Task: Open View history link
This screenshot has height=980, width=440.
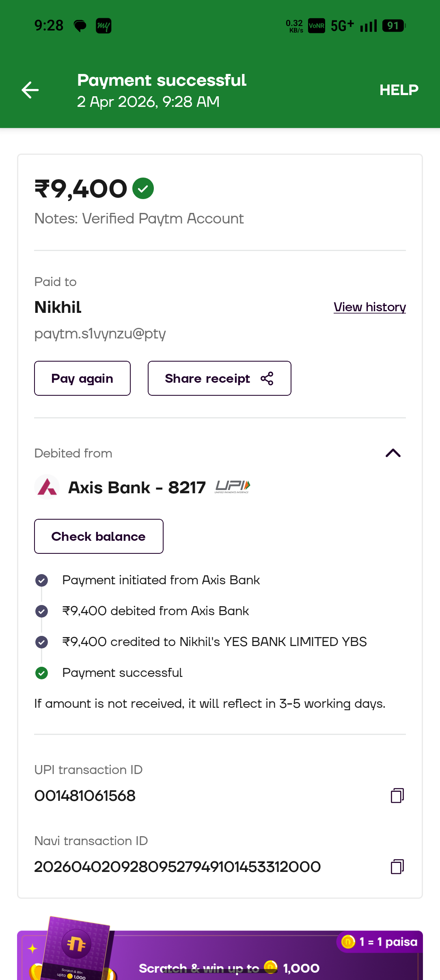Action: click(369, 307)
